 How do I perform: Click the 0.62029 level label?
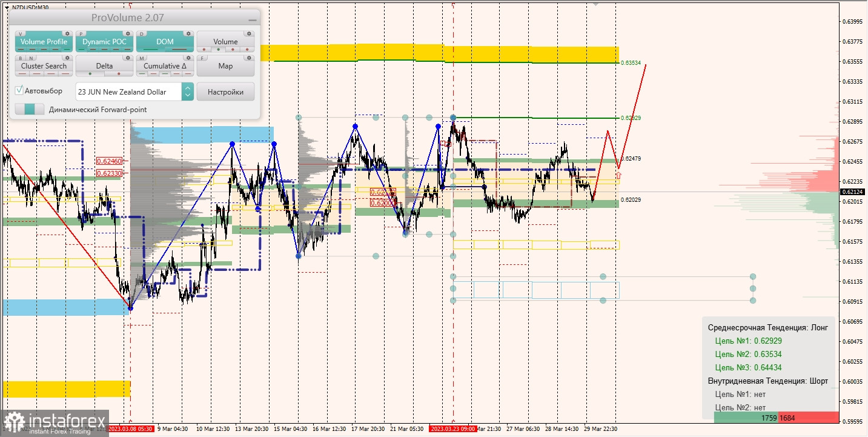pos(631,199)
